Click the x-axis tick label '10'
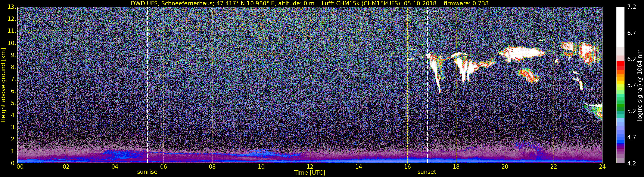This screenshot has width=644, height=177. [x=261, y=167]
